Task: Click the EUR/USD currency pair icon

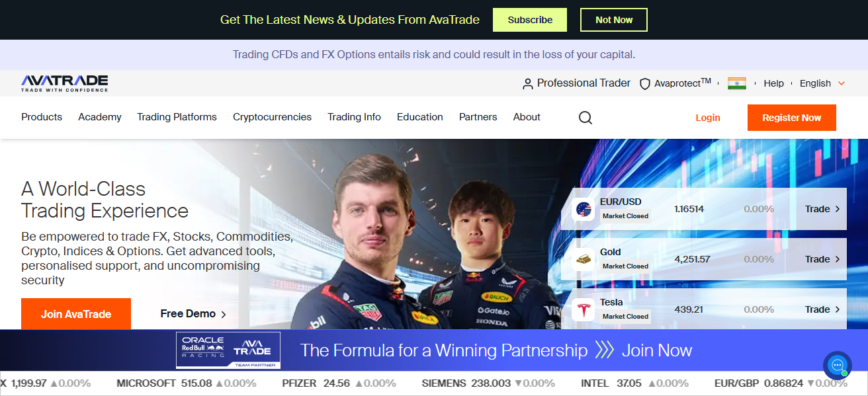Action: click(584, 210)
